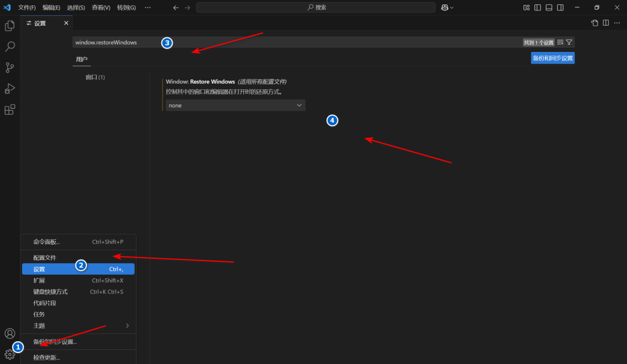Go forward with the right arrow
Image resolution: width=627 pixels, height=364 pixels.
point(187,7)
